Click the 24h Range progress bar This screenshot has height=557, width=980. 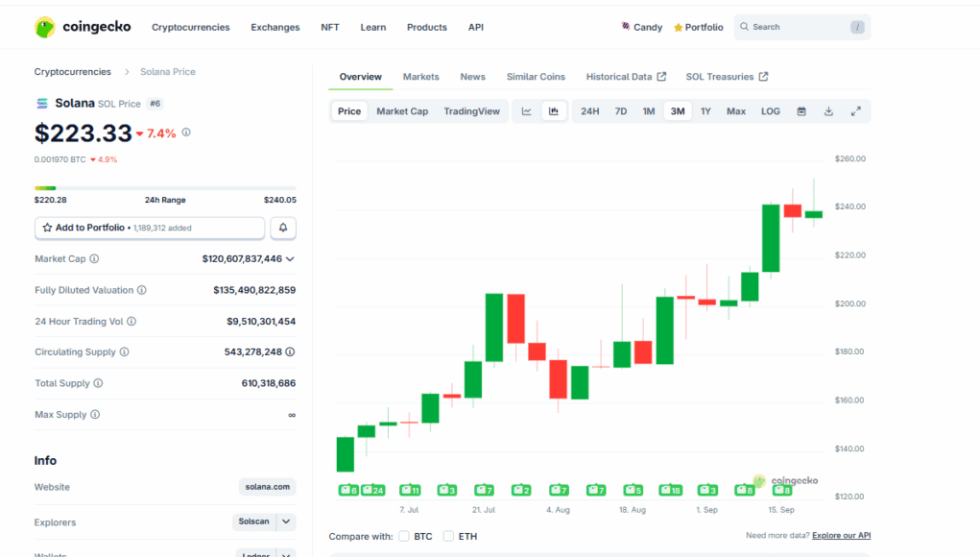(x=165, y=188)
